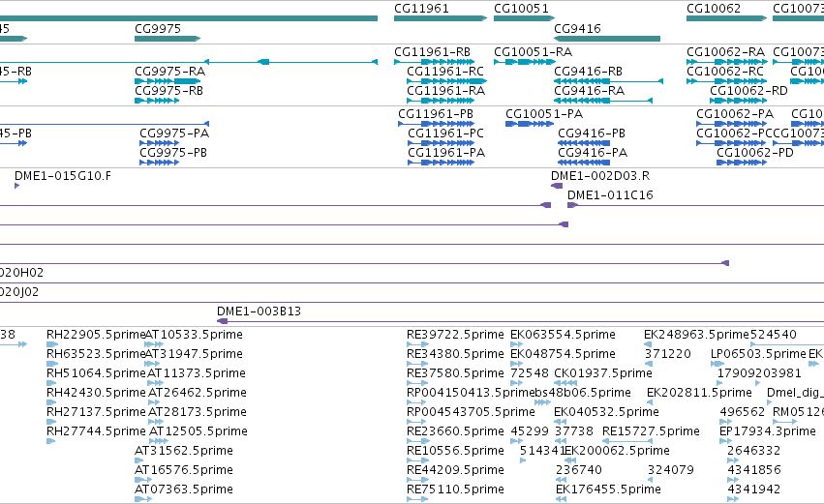Click EST EK248963.5prime label
824x504 pixels.
(696, 335)
